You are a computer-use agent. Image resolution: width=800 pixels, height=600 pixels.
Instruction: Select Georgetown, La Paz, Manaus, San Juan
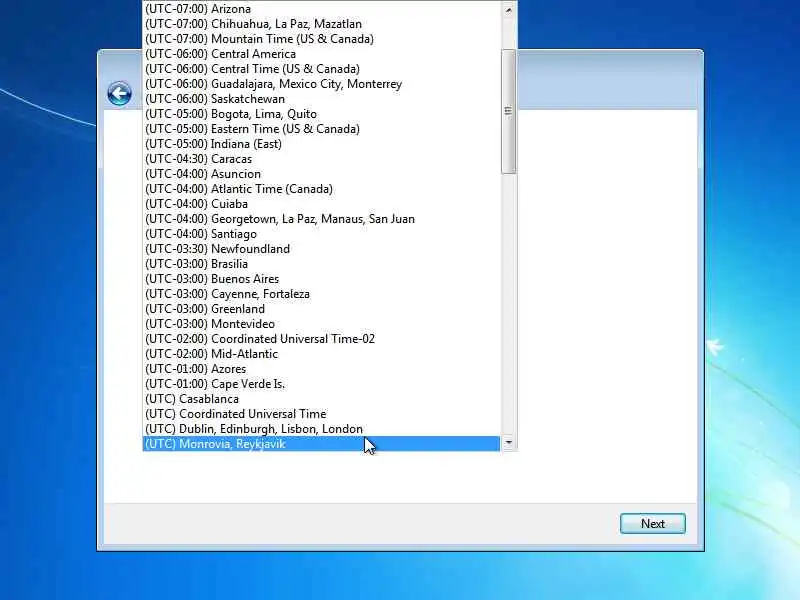(x=321, y=219)
